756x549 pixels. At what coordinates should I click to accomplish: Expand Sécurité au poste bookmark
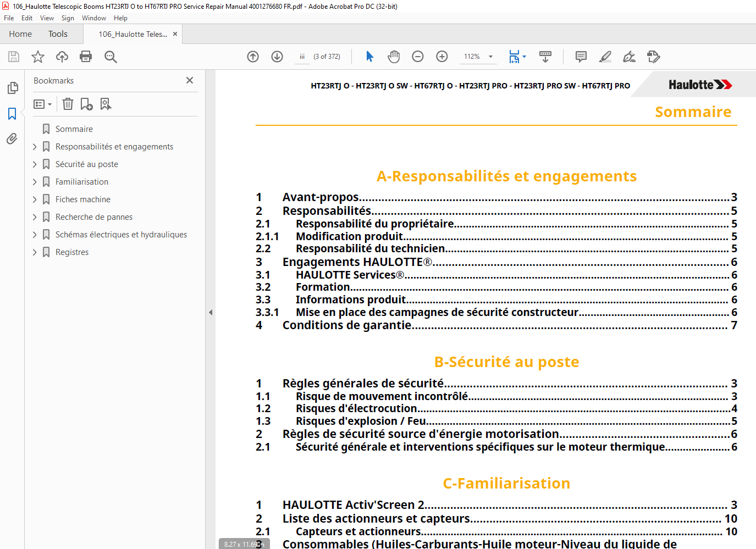[x=35, y=164]
